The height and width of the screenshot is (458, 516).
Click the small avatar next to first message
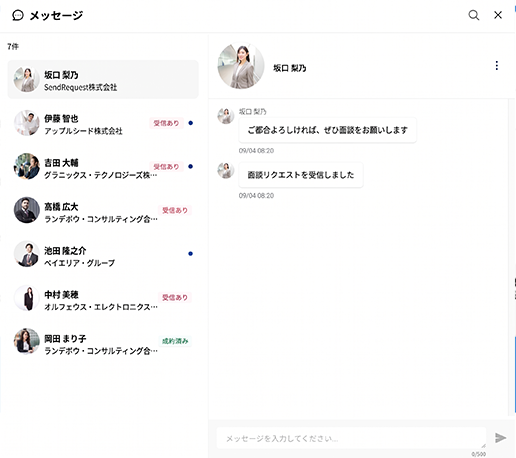tap(226, 116)
